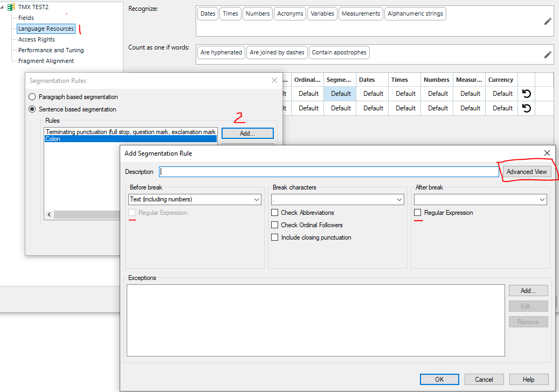Viewport: 559px width, 392px height.
Task: Click Add button in Segmentation Rules dialog
Action: tap(247, 134)
